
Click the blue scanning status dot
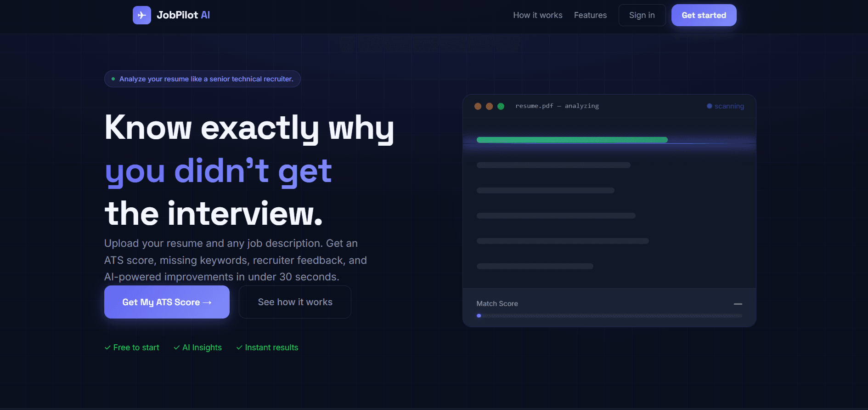(x=710, y=106)
